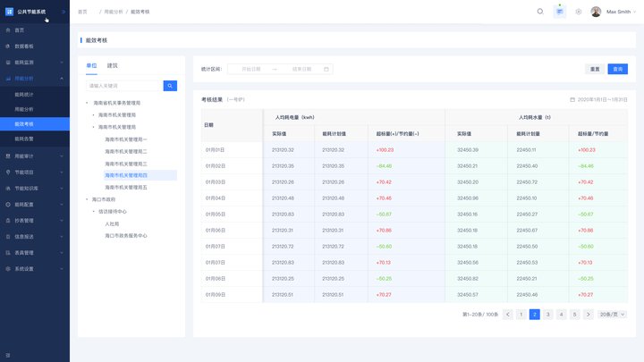Go to next page with right arrow
Screen dimensions: 644x362
(x=588, y=315)
